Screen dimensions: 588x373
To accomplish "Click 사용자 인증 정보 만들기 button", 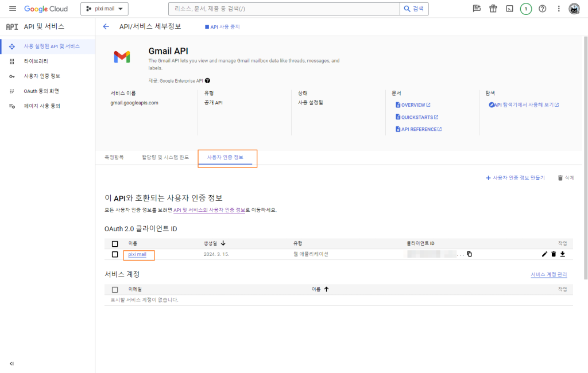I will [x=516, y=178].
